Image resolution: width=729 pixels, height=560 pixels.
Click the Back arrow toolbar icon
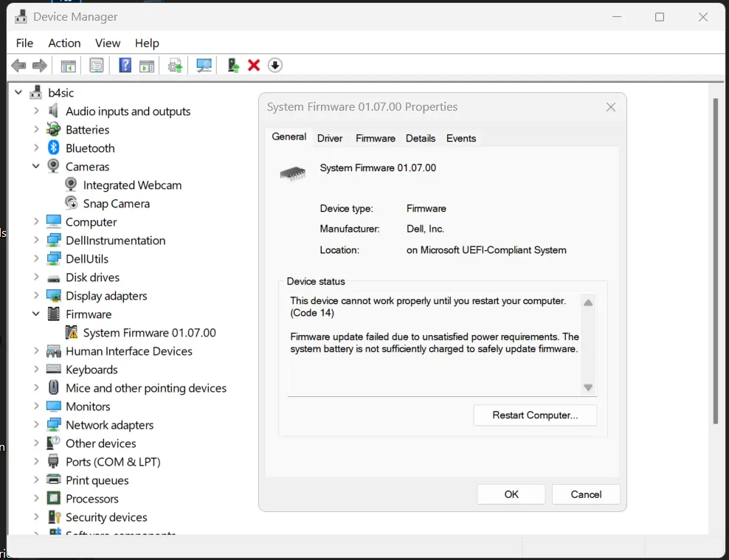[18, 66]
